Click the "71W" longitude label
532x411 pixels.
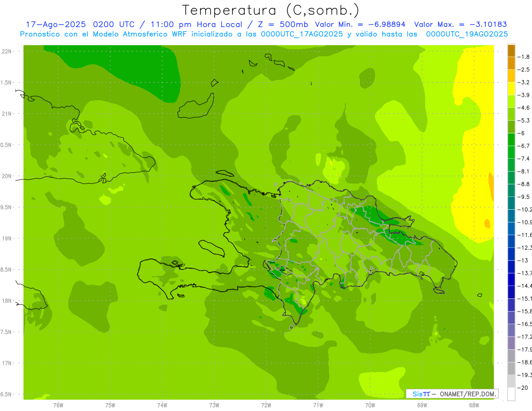click(318, 405)
